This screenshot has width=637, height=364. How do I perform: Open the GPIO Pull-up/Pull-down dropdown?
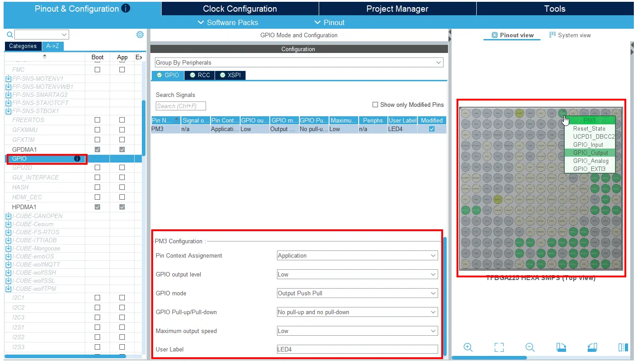357,312
